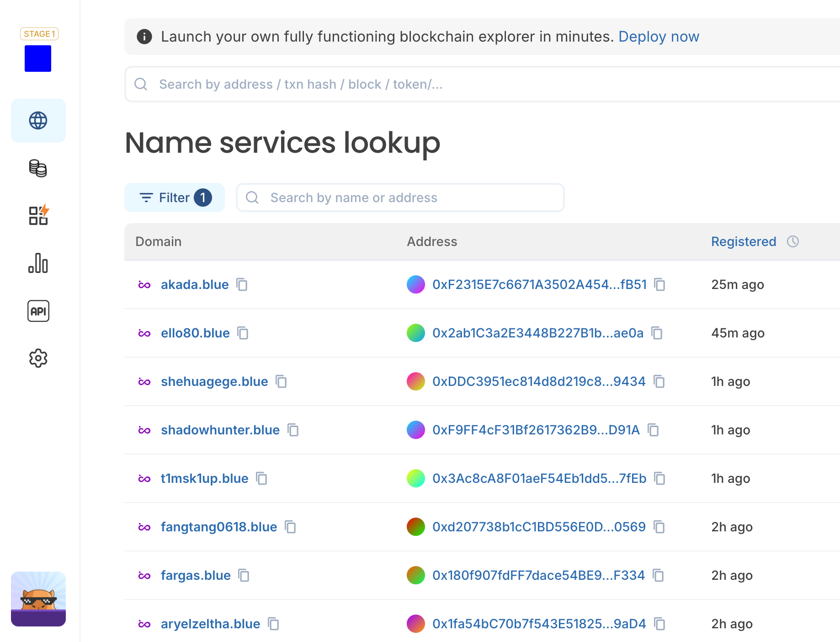
Task: Click the clock icon next to Registered
Action: [793, 241]
